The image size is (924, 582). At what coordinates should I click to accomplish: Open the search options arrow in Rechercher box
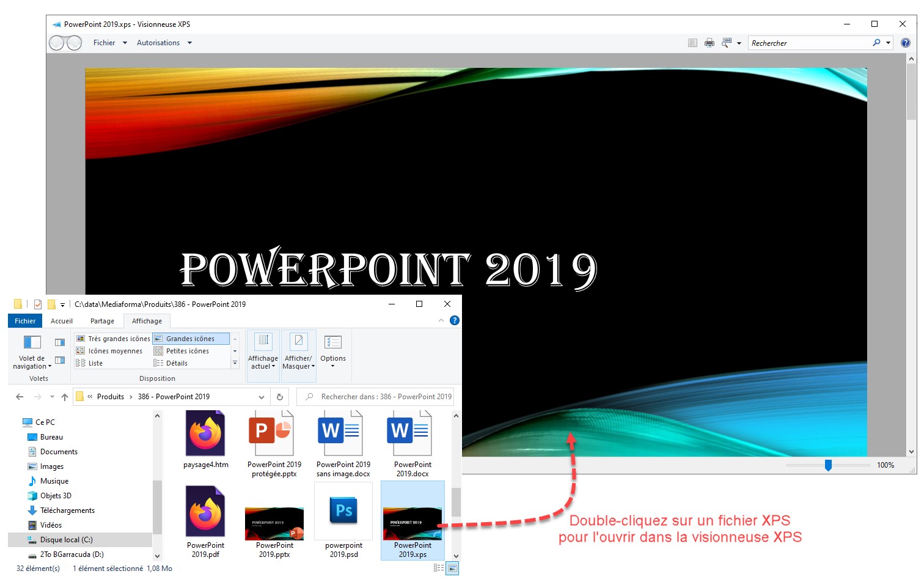tap(888, 43)
